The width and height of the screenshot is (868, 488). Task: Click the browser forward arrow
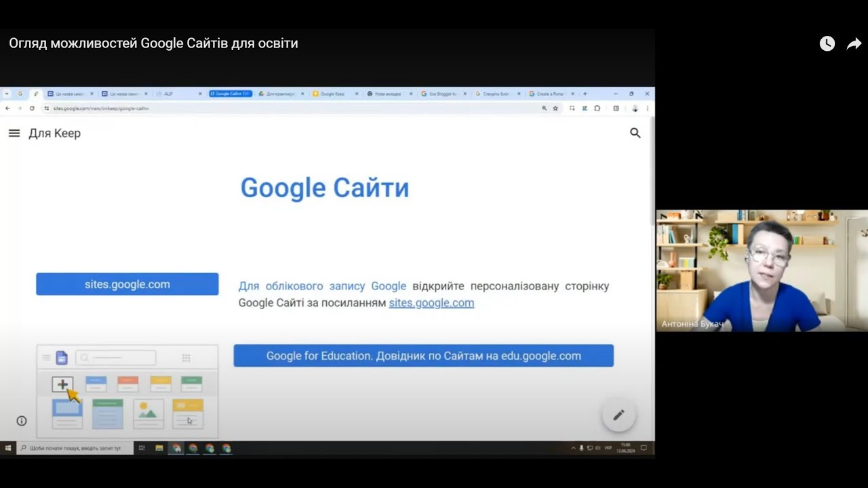coord(20,108)
